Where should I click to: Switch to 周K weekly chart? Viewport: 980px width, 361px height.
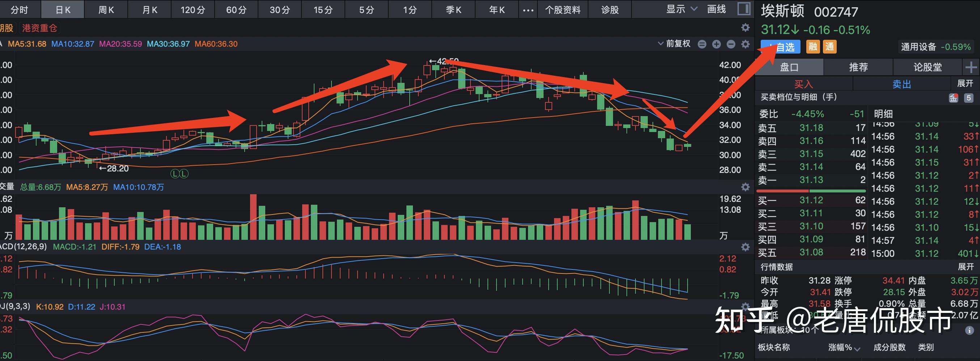coord(106,9)
